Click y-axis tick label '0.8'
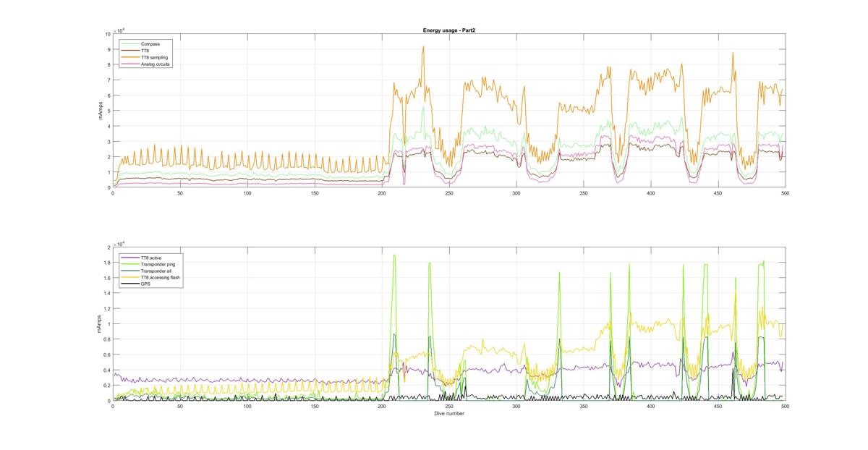868x450 pixels. (107, 340)
